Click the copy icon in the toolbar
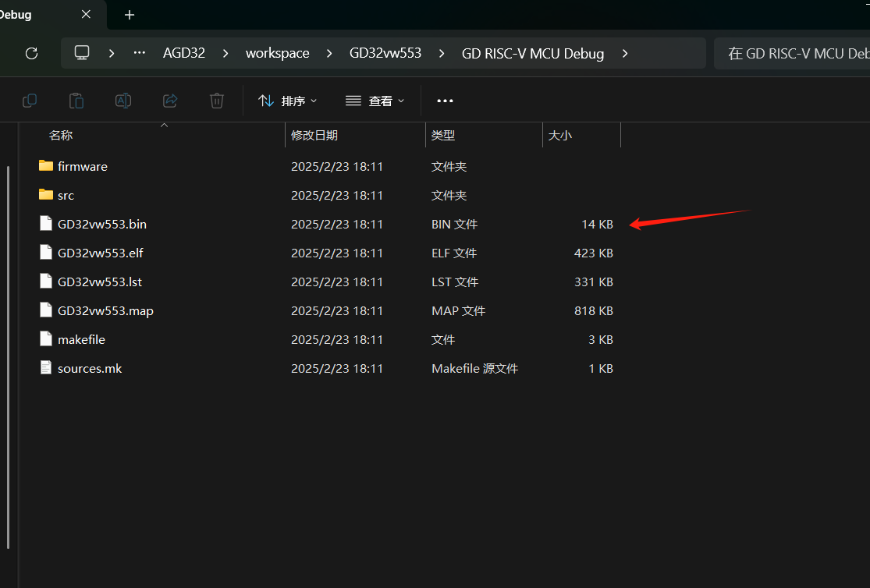This screenshot has height=588, width=870. (x=30, y=101)
